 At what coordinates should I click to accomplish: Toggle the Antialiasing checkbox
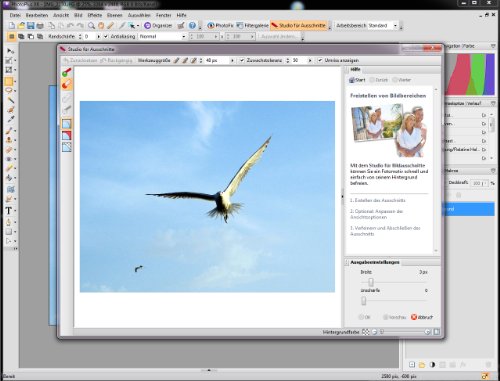[x=106, y=36]
